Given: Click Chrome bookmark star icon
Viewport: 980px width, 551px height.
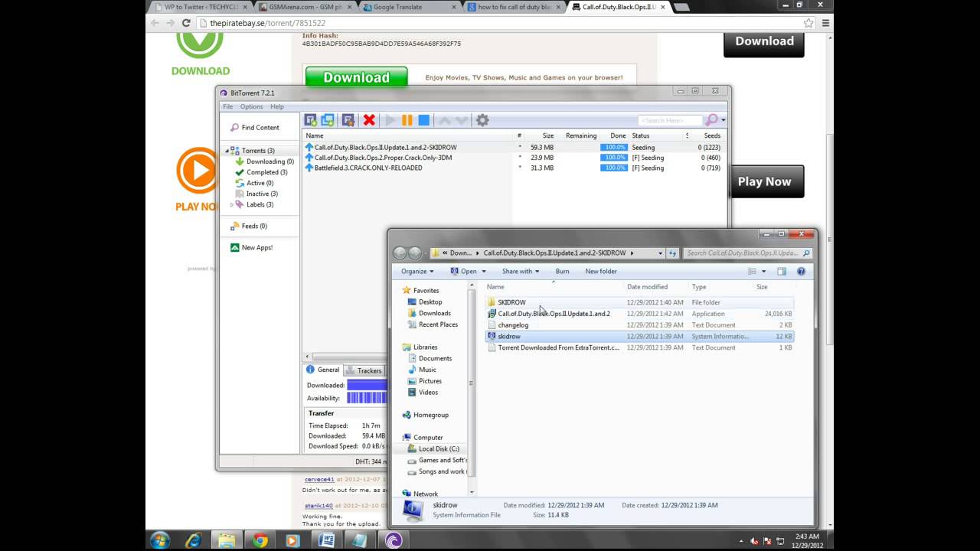Looking at the screenshot, I should [x=808, y=23].
